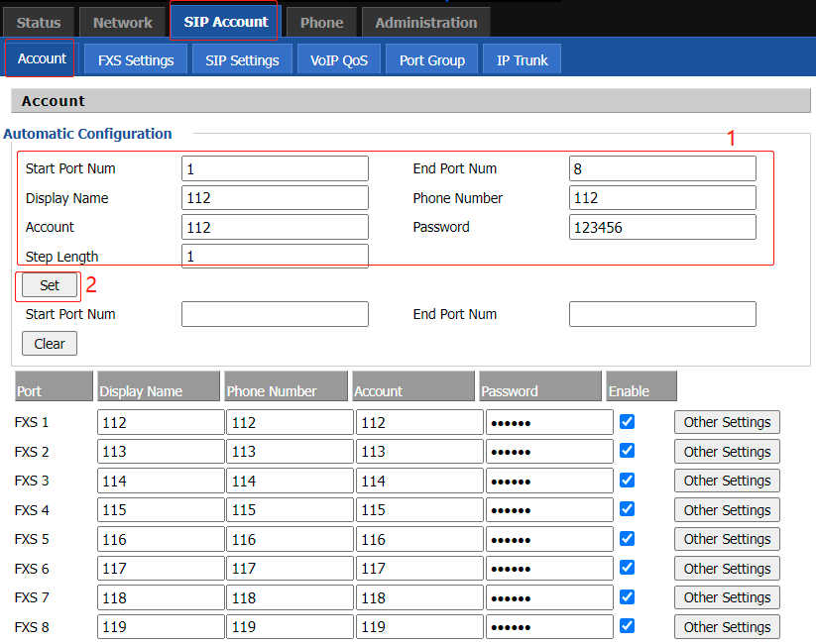This screenshot has height=644, width=816.
Task: Toggle the FXS 5 Enable checkbox
Action: click(x=627, y=538)
